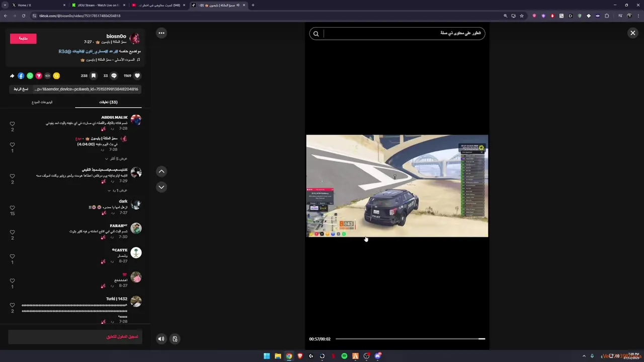Like the FARAH comment
Image resolution: width=644 pixels, height=362 pixels.
(x=12, y=232)
